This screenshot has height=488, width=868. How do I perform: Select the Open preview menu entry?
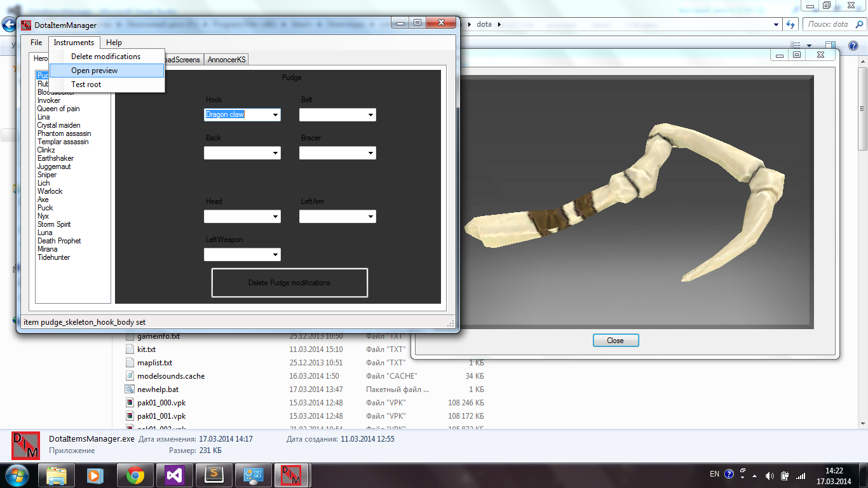pos(106,71)
